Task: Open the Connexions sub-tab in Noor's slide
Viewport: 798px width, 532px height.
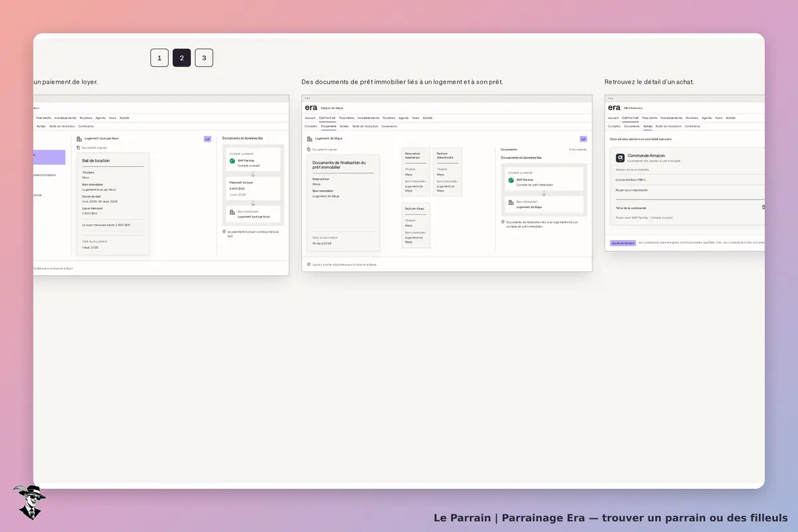Action: (86, 126)
